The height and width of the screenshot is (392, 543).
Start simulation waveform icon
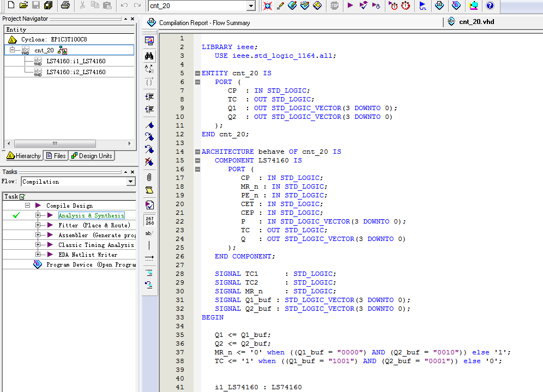pos(423,5)
